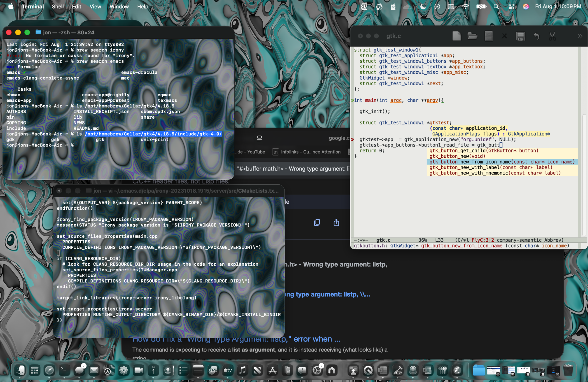Click the scissors cut icon in Emacs toolbar
Screen dimensions: 588x382
click(x=552, y=36)
